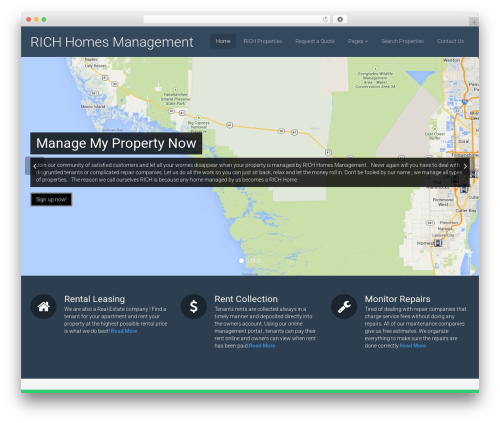Viewport: 500px width, 423px height.
Task: Click the Manage My Property Now heading
Action: [x=116, y=143]
